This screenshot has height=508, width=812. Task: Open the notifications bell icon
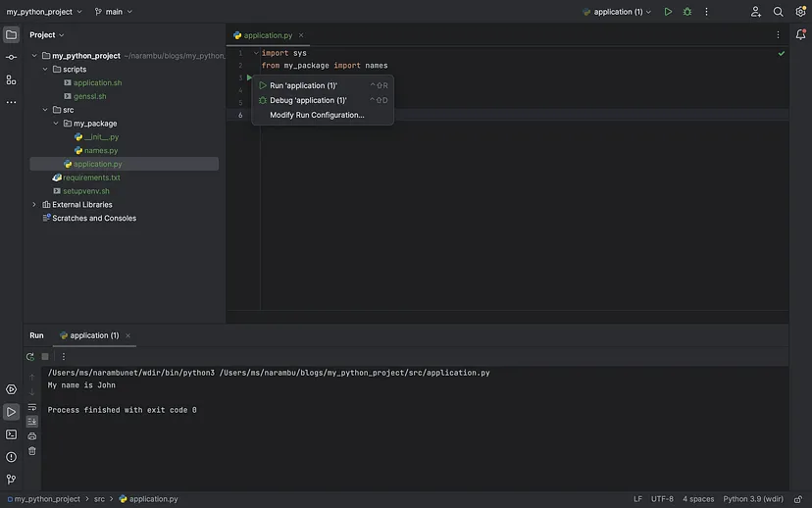(x=800, y=34)
